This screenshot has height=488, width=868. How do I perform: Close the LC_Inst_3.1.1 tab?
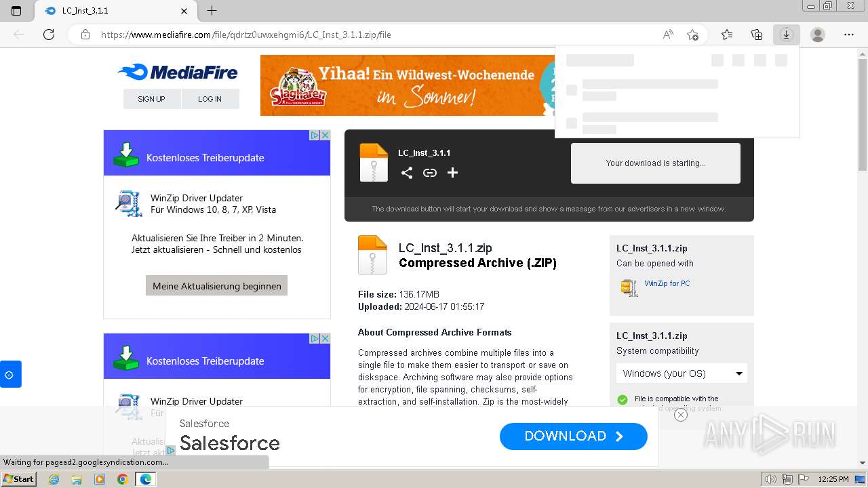pyautogui.click(x=184, y=11)
